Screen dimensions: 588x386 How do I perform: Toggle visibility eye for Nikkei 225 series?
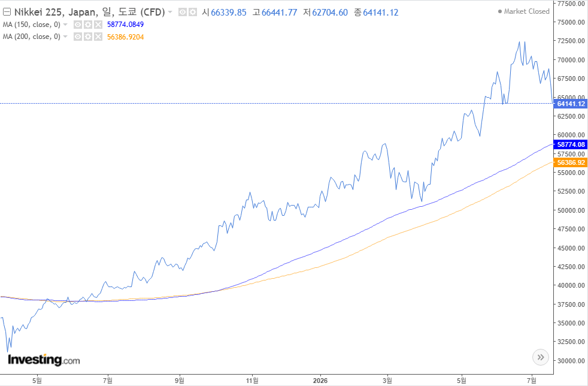pyautogui.click(x=182, y=13)
